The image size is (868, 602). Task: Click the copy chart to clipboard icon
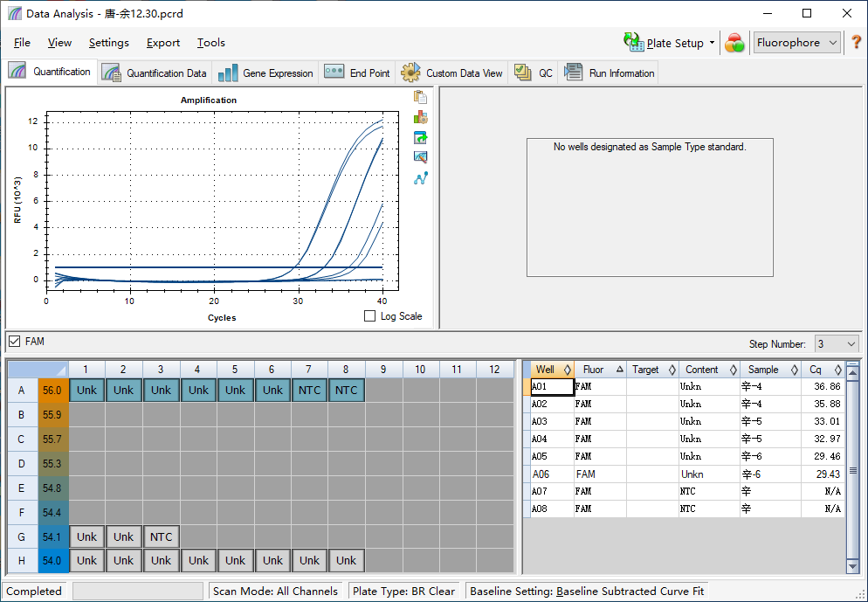tap(420, 97)
